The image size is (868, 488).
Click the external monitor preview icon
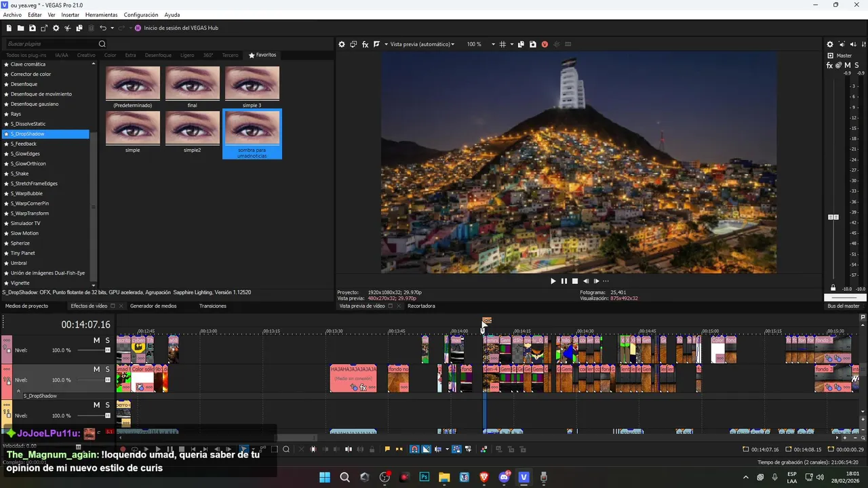pyautogui.click(x=353, y=45)
